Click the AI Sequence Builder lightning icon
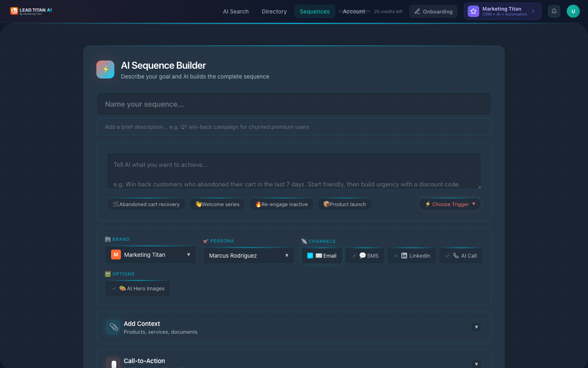 coord(105,70)
